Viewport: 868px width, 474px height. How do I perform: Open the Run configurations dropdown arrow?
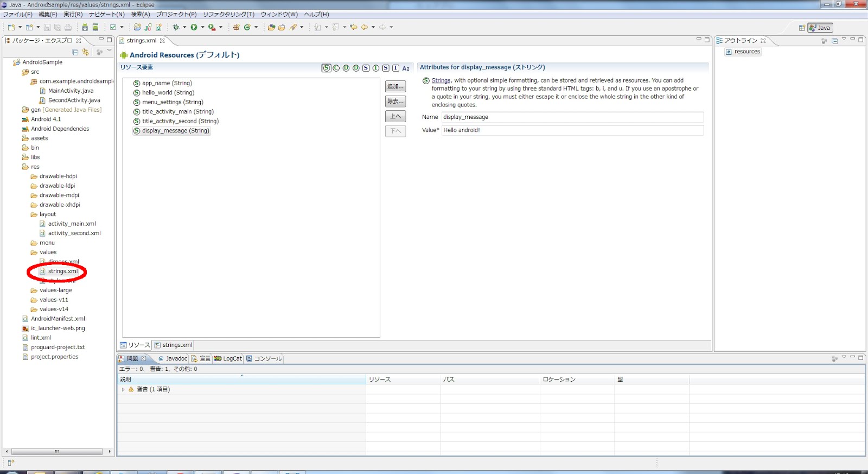coord(203,27)
